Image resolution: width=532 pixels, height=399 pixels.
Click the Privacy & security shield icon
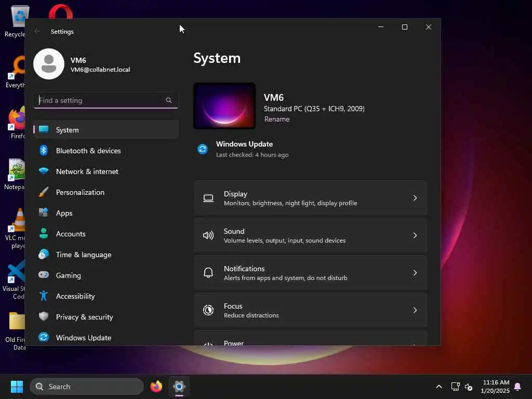point(44,316)
